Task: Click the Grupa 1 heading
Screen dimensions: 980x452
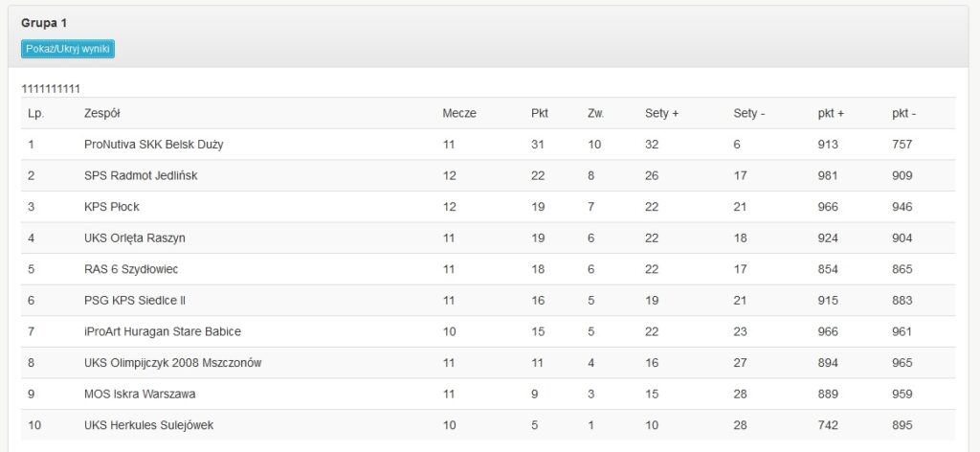Action: pyautogui.click(x=44, y=22)
